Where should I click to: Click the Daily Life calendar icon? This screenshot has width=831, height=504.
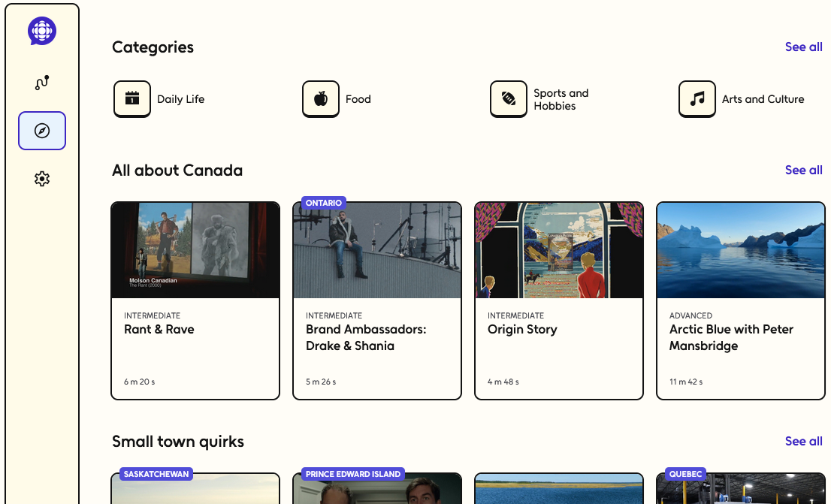pyautogui.click(x=132, y=98)
